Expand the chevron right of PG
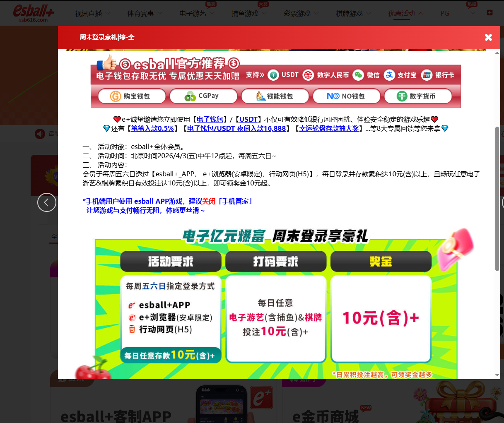 (473, 13)
